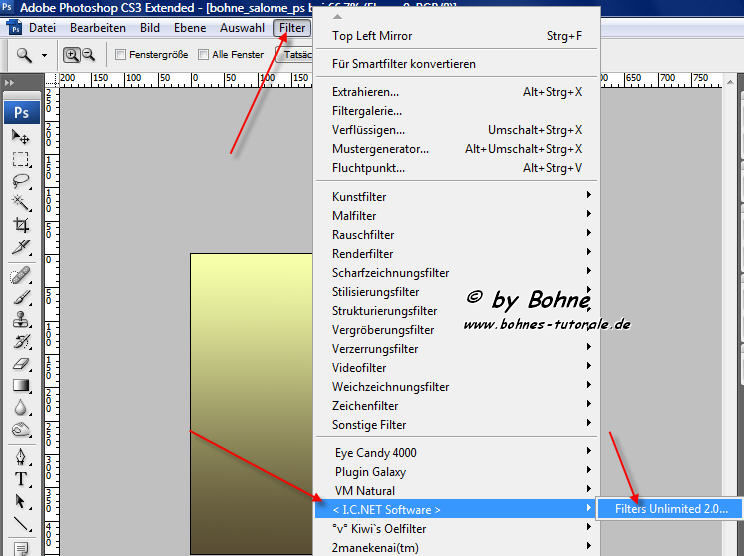Collapse the tools panel with double arrow
744x556 pixels.
10,82
